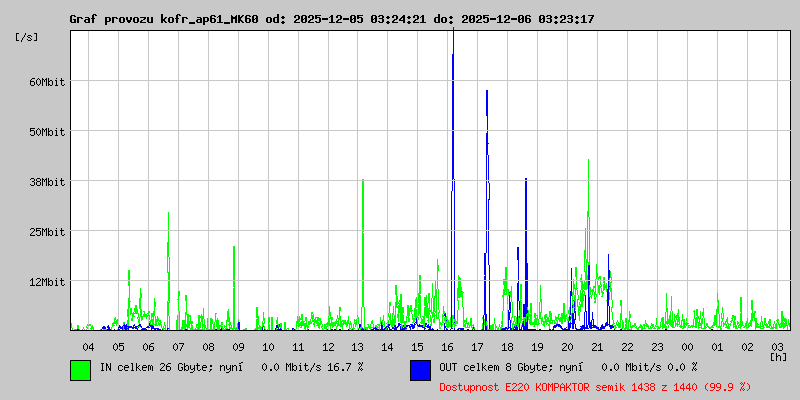The height and width of the screenshot is (400, 800).
Task: Click the 16 hour mark on time axis
Action: pyautogui.click(x=447, y=346)
